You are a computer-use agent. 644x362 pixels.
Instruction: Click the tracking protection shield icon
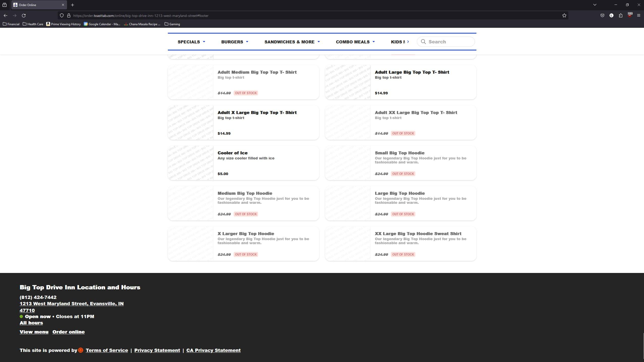(x=62, y=16)
